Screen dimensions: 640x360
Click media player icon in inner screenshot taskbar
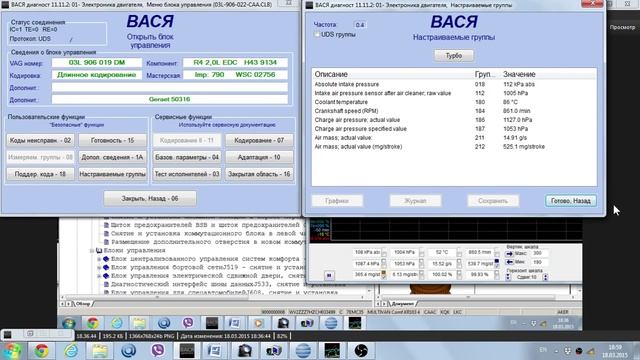click(258, 323)
